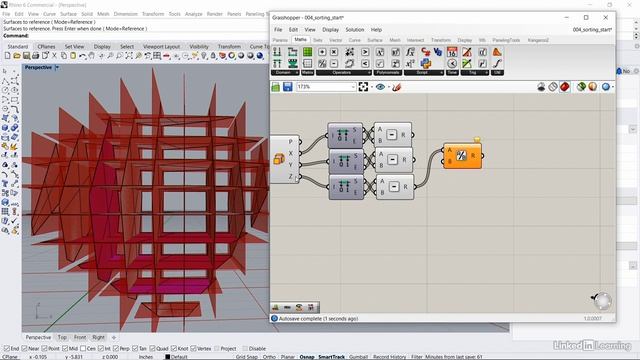
Task: Select the Smaller Than component icon
Action: [365, 63]
